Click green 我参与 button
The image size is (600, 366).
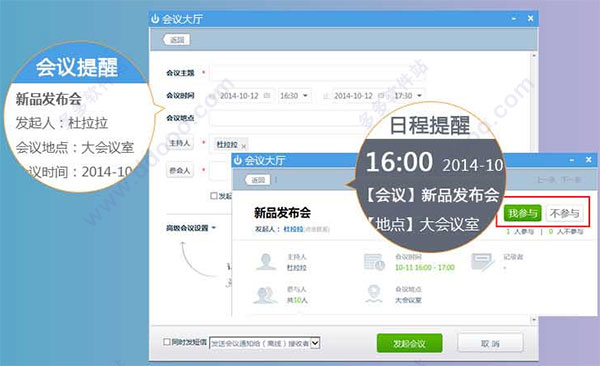pyautogui.click(x=522, y=213)
